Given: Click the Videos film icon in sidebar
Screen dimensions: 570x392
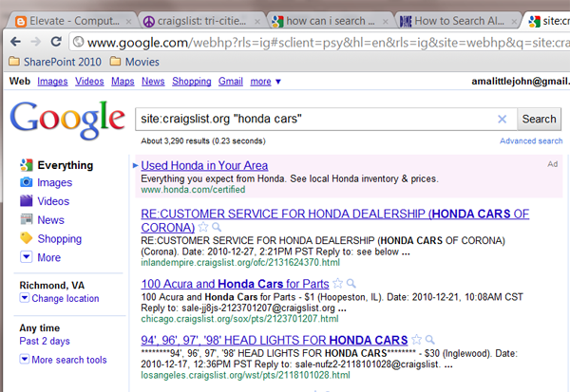Looking at the screenshot, I should pyautogui.click(x=27, y=200).
